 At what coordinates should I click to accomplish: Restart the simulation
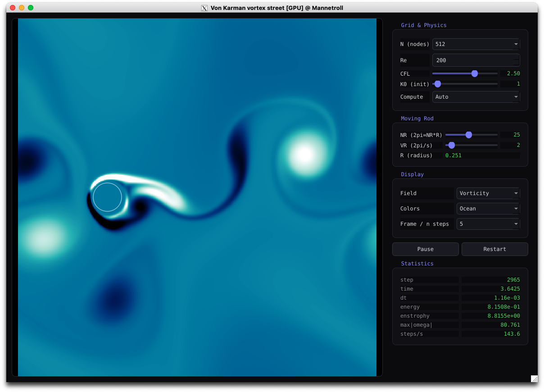[495, 249]
